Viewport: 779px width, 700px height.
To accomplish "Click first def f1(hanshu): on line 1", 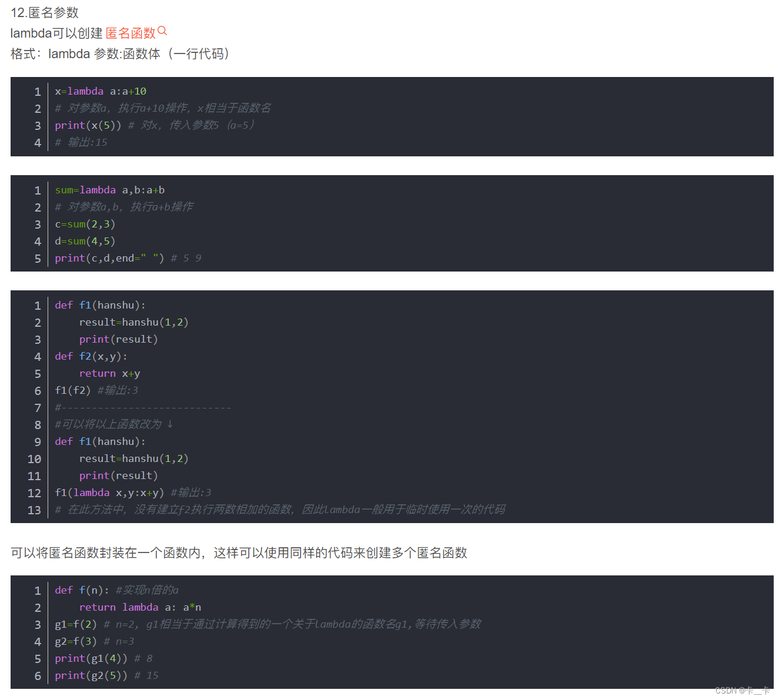I will (100, 306).
